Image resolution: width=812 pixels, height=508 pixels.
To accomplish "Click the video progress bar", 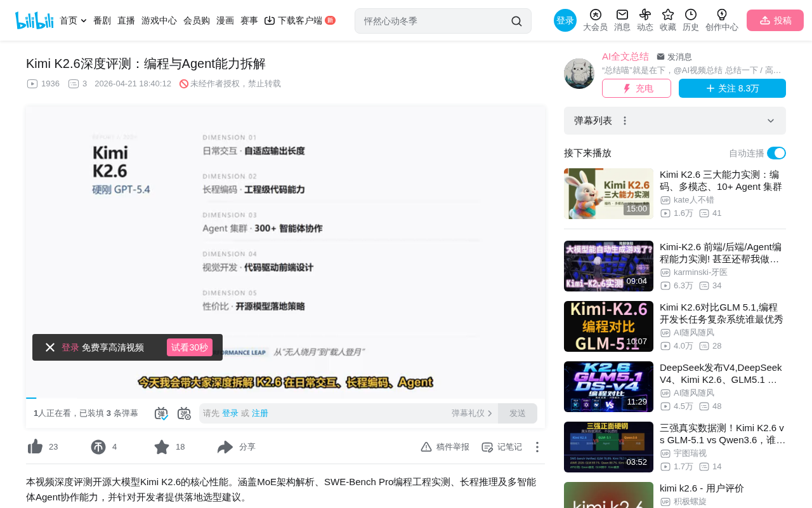I will tap(285, 398).
